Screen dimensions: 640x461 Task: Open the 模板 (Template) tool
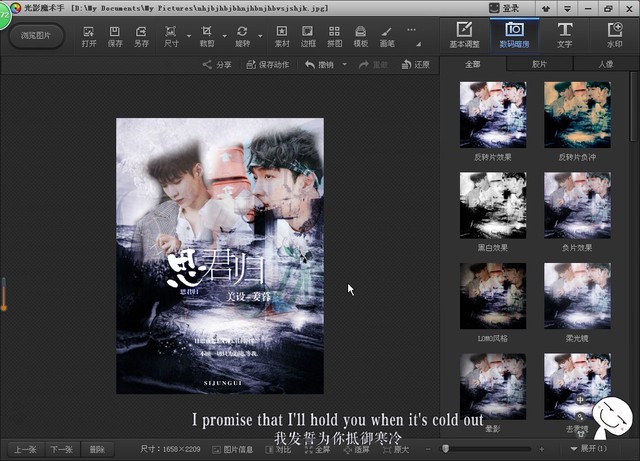click(x=360, y=36)
